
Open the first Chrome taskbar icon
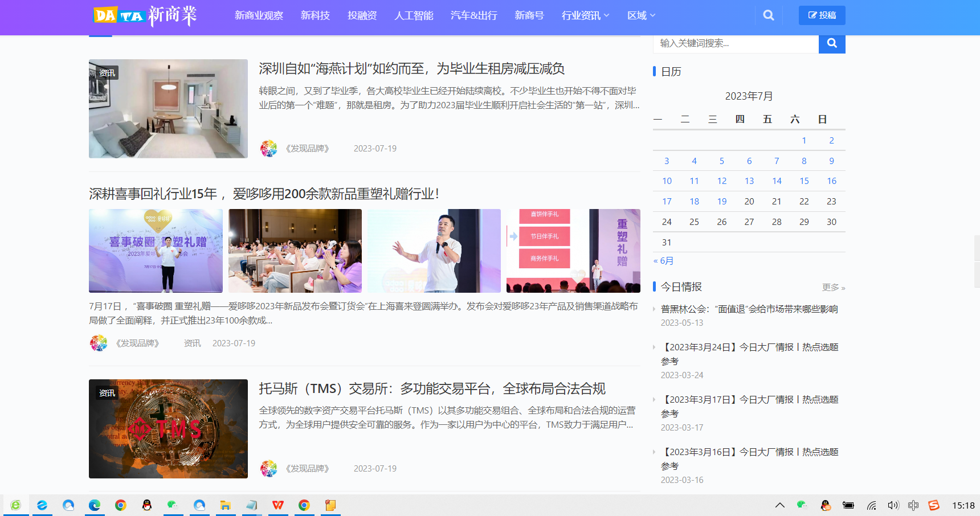point(120,505)
